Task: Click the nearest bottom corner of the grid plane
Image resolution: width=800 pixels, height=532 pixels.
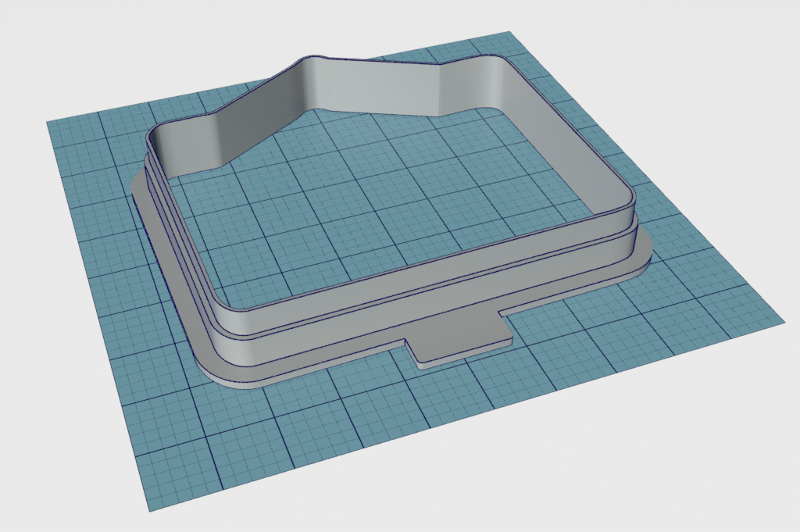Action: point(148,509)
